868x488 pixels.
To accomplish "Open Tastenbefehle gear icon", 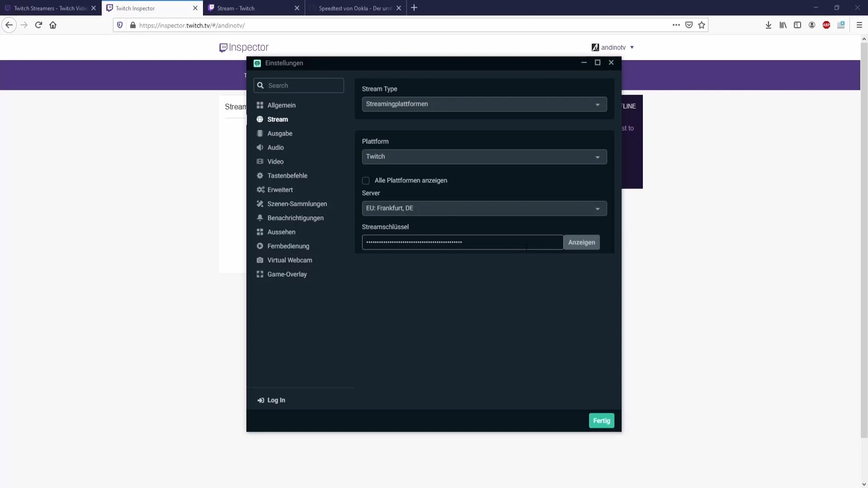I will [260, 175].
